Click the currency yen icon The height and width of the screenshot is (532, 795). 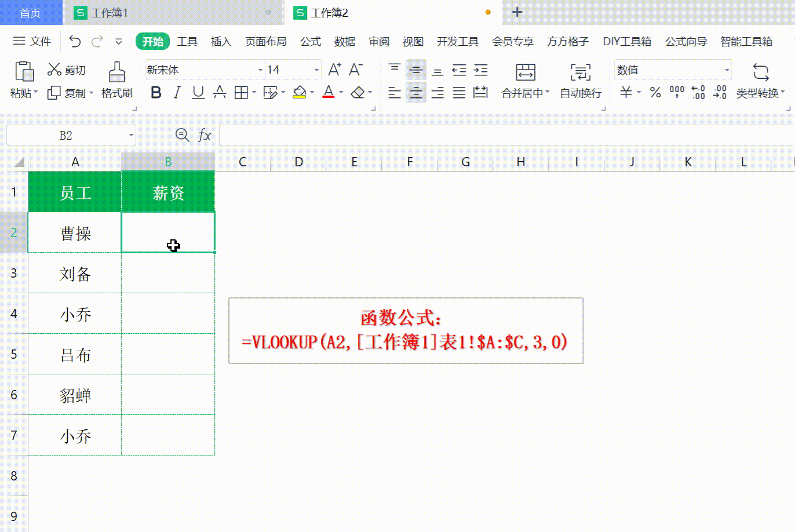[x=626, y=92]
